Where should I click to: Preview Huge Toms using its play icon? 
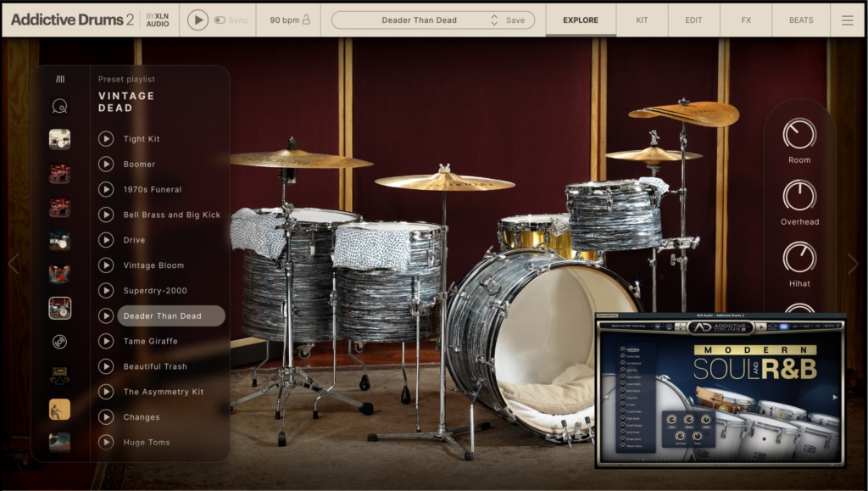click(106, 442)
